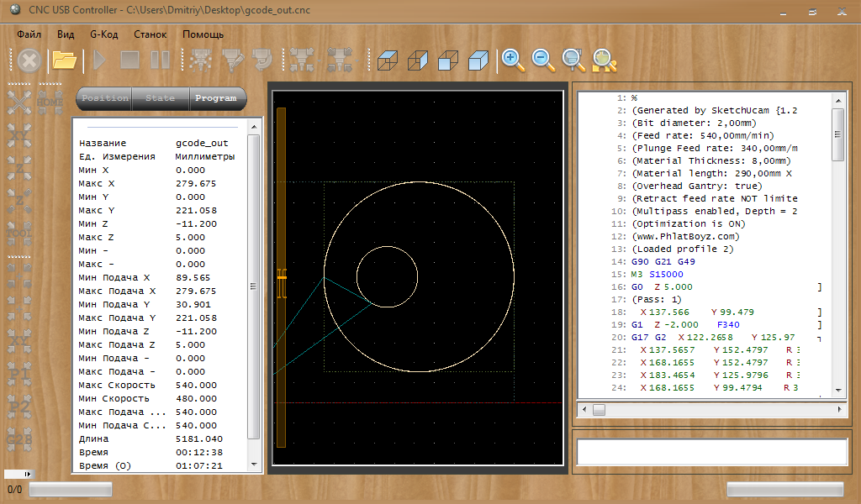Click the G-code panel horizontal scrollbar thumb
The height and width of the screenshot is (504, 861).
599,409
